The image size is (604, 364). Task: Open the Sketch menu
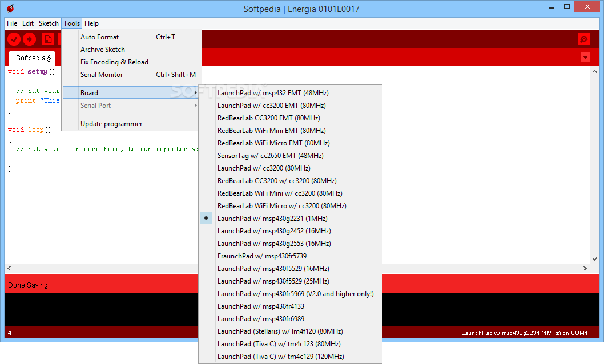(49, 23)
